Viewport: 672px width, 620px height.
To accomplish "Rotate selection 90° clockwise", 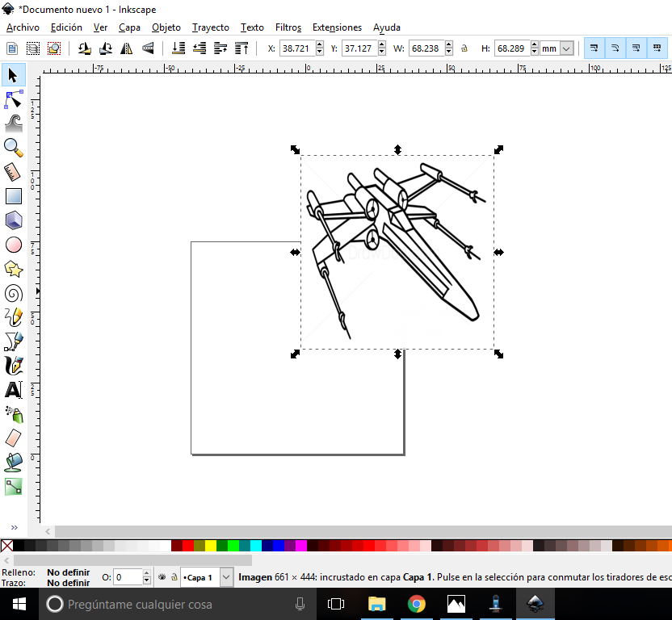I will [x=106, y=48].
